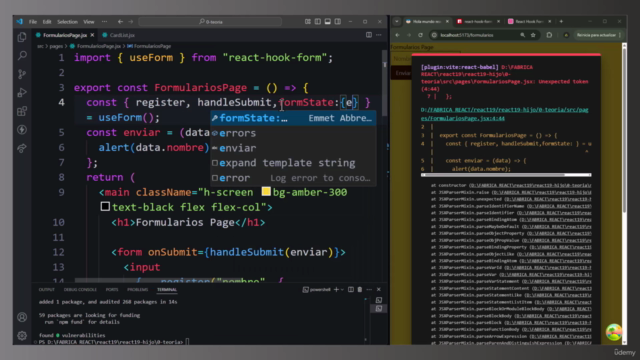The height and width of the screenshot is (360, 640).
Task: Close the terminal panel
Action: (x=379, y=289)
